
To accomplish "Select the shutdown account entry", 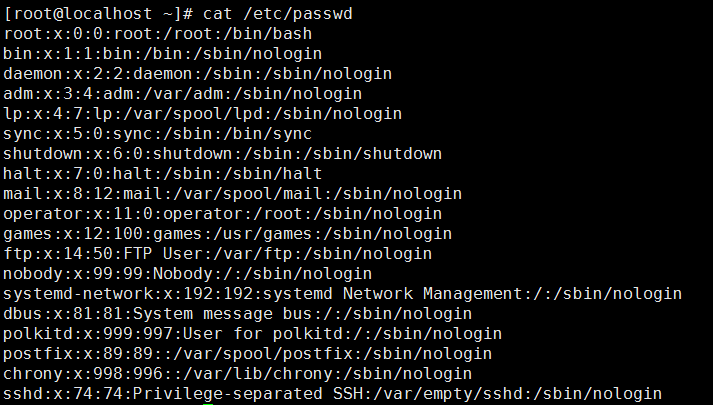I will pos(223,154).
